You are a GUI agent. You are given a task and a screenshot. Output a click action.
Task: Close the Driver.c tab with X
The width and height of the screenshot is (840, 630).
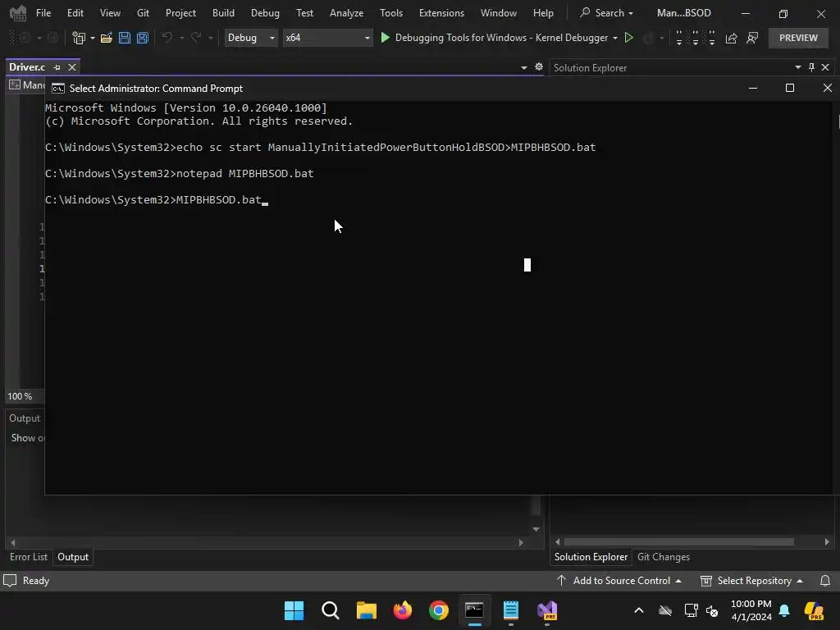72,67
